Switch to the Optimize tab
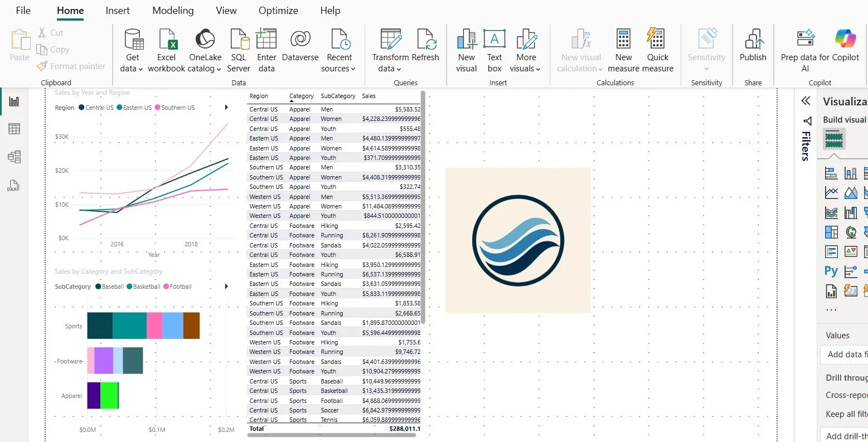The height and width of the screenshot is (442, 868). (278, 11)
